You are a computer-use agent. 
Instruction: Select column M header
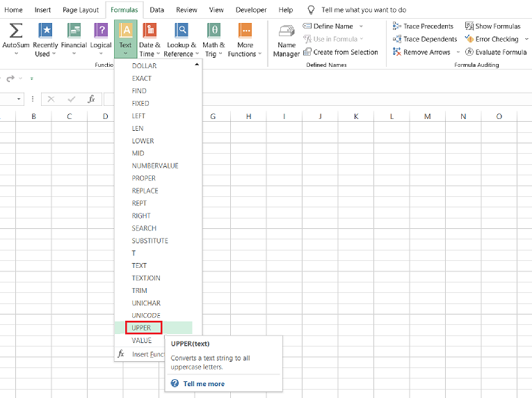tap(427, 116)
